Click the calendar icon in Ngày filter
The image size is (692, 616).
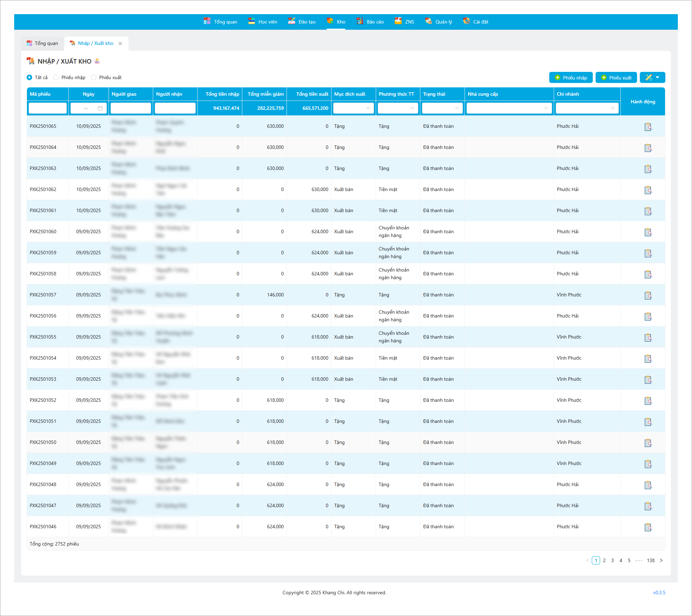coord(100,108)
